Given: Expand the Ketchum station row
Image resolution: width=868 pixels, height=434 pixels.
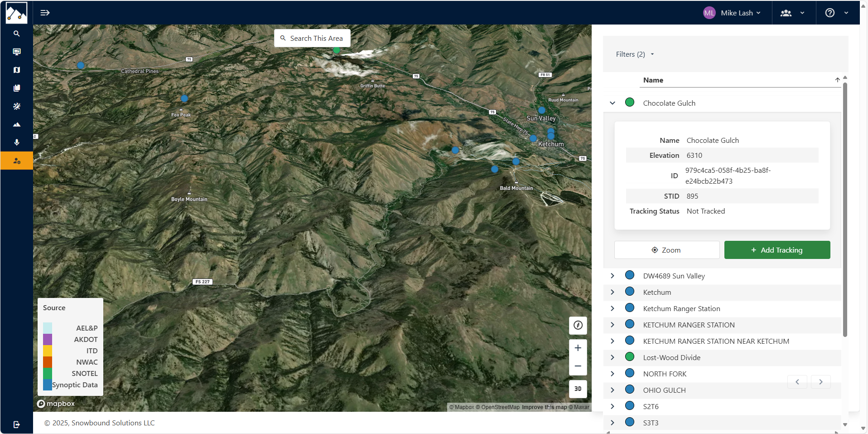Looking at the screenshot, I should pos(612,292).
